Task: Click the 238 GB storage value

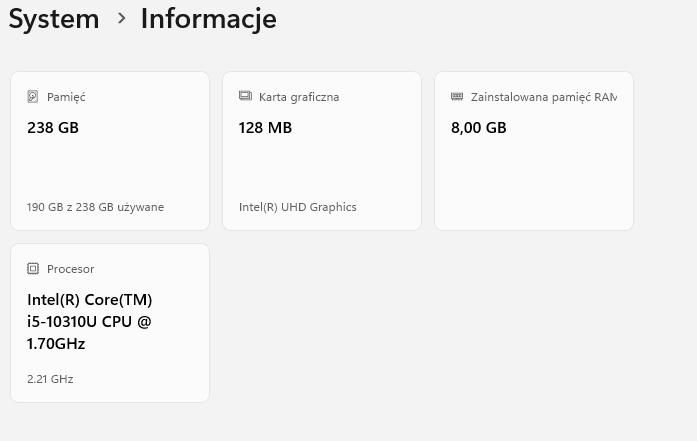Action: click(53, 128)
